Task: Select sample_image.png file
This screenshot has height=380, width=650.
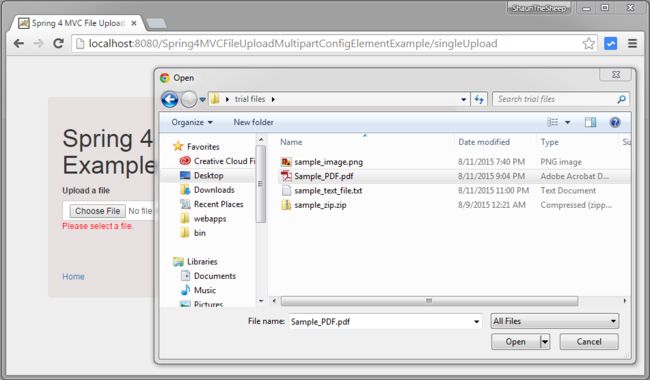Action: (x=328, y=162)
